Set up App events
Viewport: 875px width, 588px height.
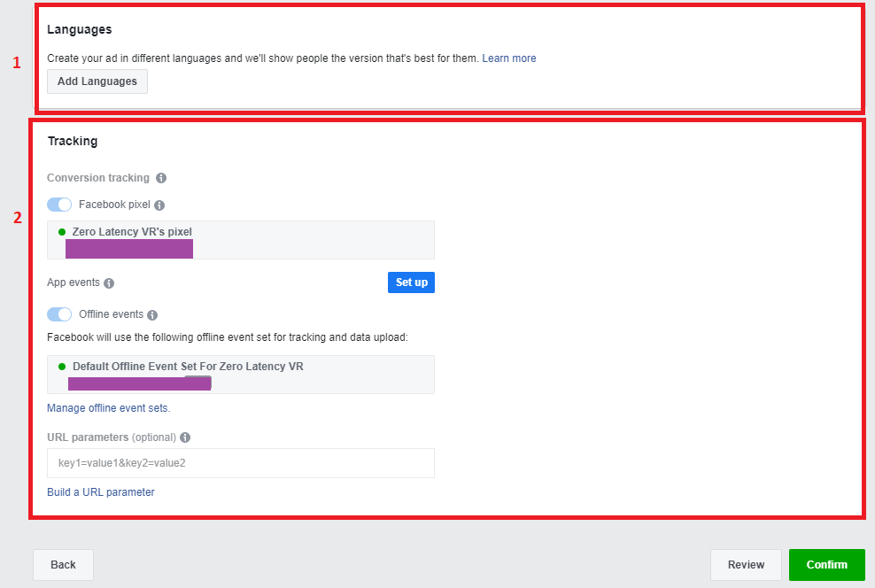411,282
